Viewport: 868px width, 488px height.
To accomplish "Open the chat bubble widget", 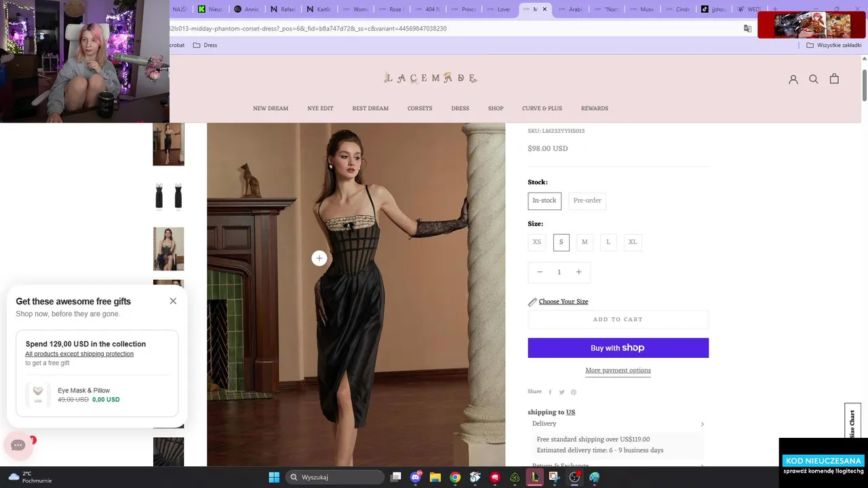I will (18, 445).
